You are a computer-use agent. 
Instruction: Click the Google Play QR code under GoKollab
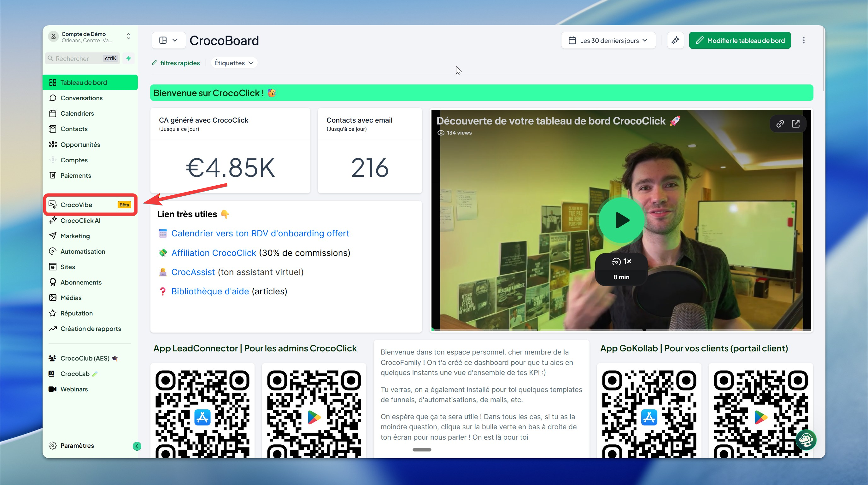pyautogui.click(x=761, y=413)
